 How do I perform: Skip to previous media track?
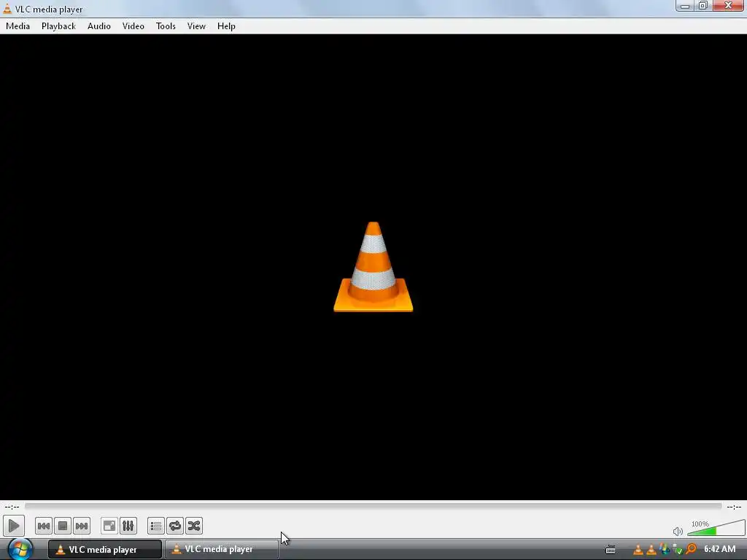pyautogui.click(x=43, y=526)
